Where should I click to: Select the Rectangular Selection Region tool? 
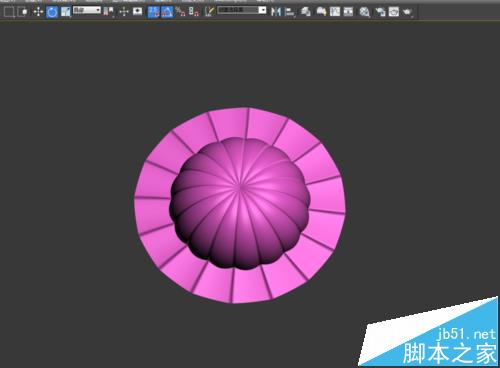point(9,12)
